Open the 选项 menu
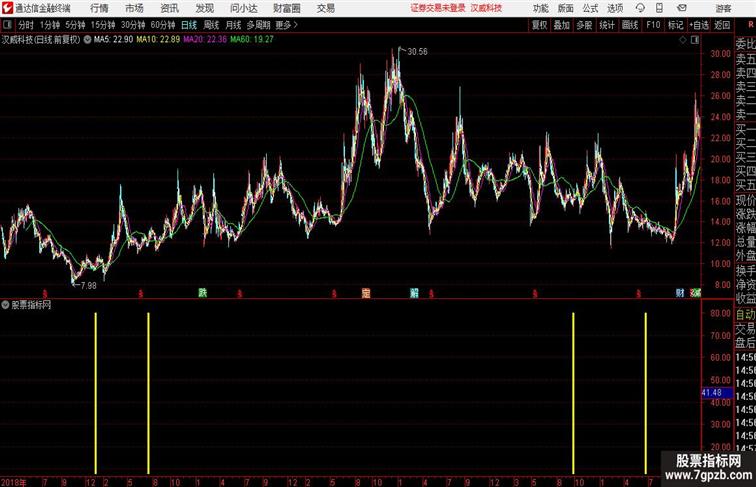Image resolution: width=756 pixels, height=487 pixels. (615, 8)
